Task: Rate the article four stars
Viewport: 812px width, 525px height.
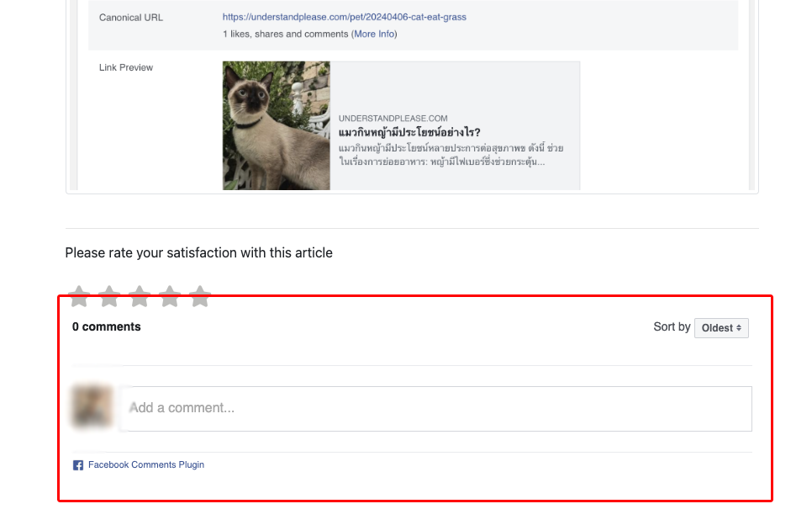Action: pyautogui.click(x=170, y=296)
